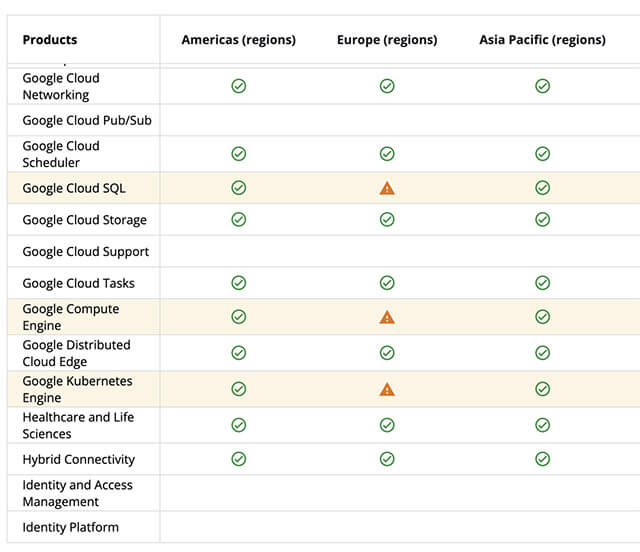Click Asia Pacific checkmark for Google Cloud Scheduler

(542, 154)
